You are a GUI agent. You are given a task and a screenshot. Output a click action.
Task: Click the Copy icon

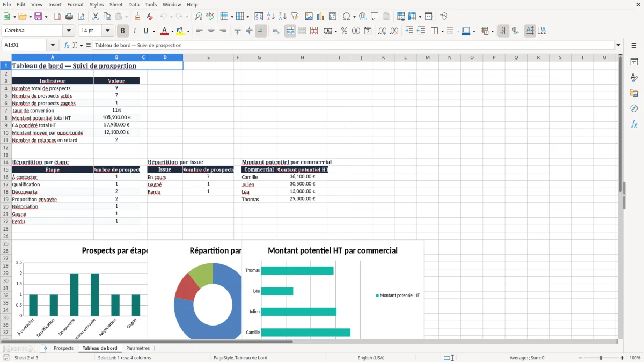pyautogui.click(x=107, y=17)
